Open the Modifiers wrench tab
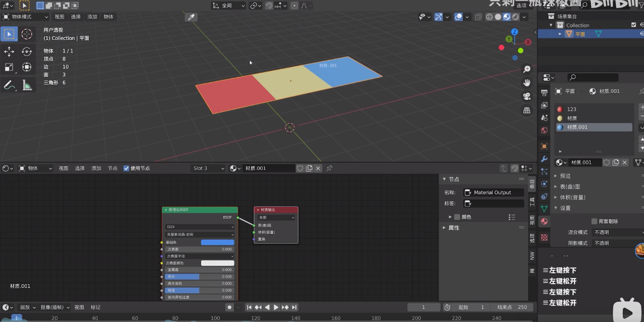This screenshot has height=322, width=644. (x=544, y=159)
